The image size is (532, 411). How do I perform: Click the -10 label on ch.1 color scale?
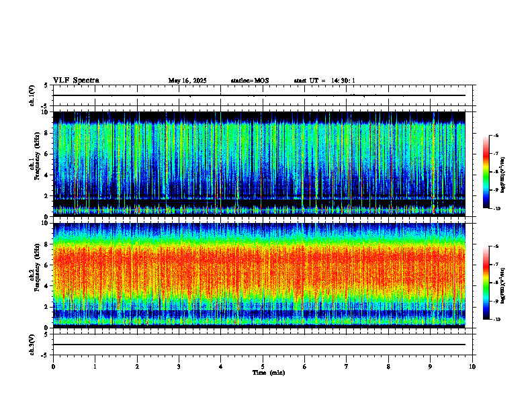pos(496,208)
